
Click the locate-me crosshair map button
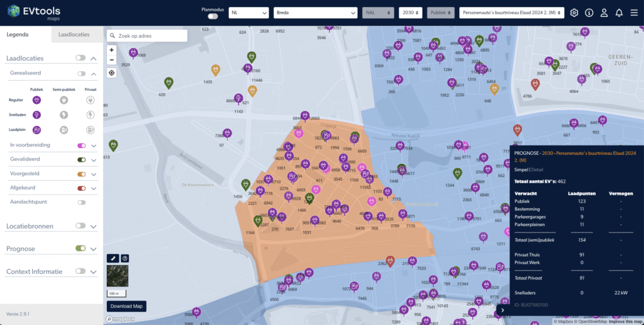112,73
